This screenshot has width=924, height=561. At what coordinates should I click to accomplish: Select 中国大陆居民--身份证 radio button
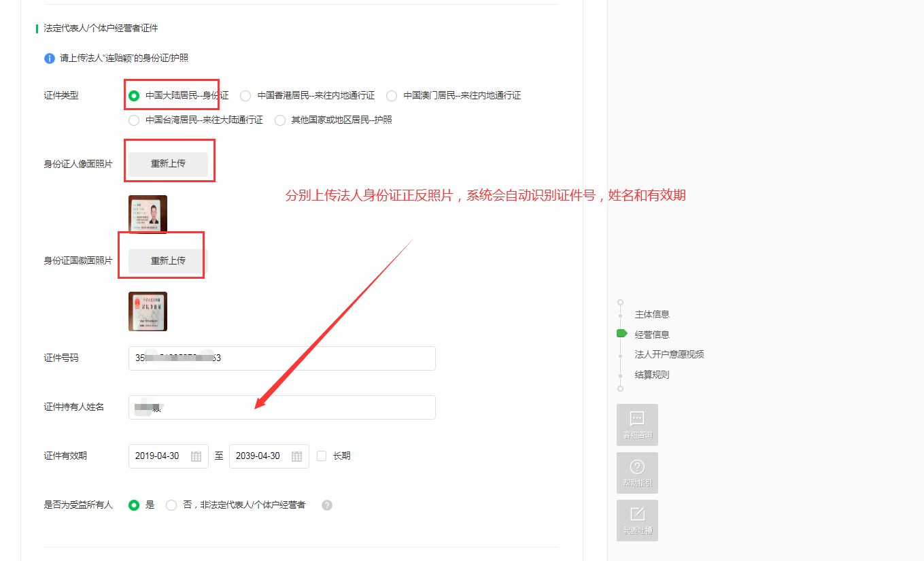(x=134, y=96)
